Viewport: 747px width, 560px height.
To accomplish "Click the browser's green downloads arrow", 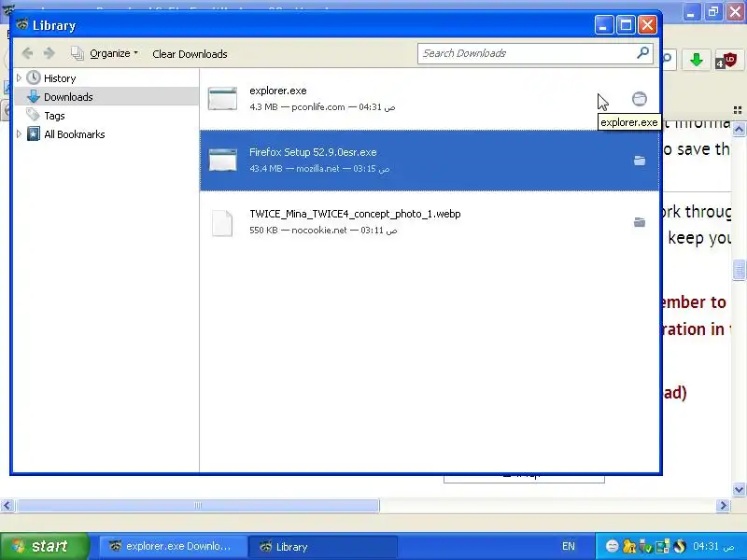I will click(696, 60).
